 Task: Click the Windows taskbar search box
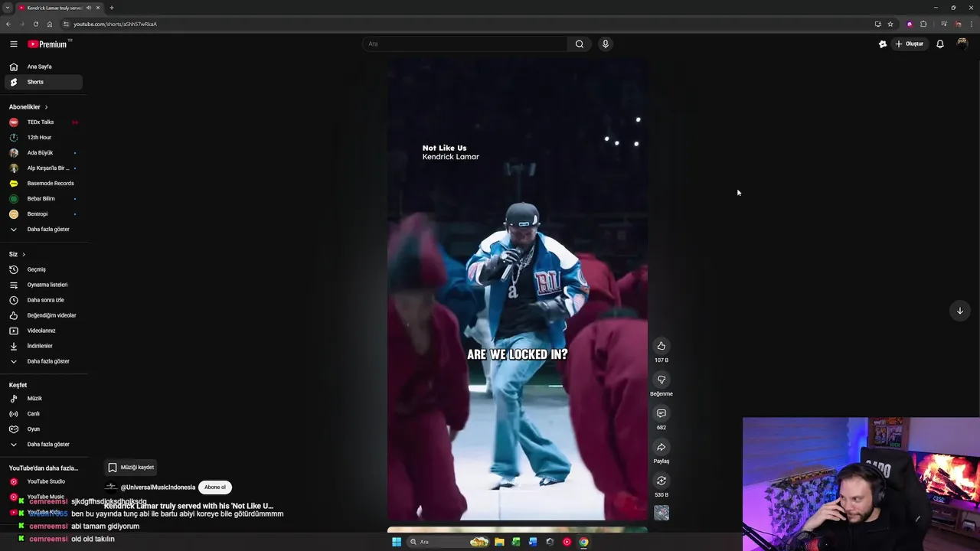click(449, 542)
